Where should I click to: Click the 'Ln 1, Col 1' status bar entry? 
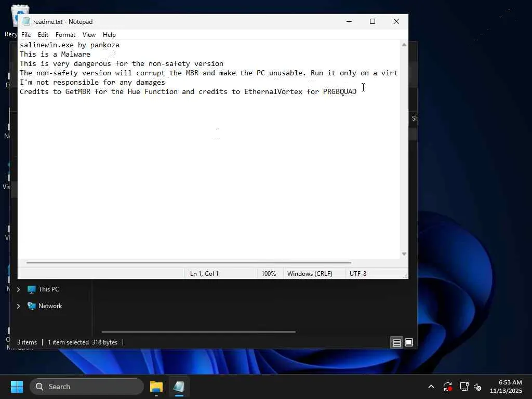pos(204,273)
